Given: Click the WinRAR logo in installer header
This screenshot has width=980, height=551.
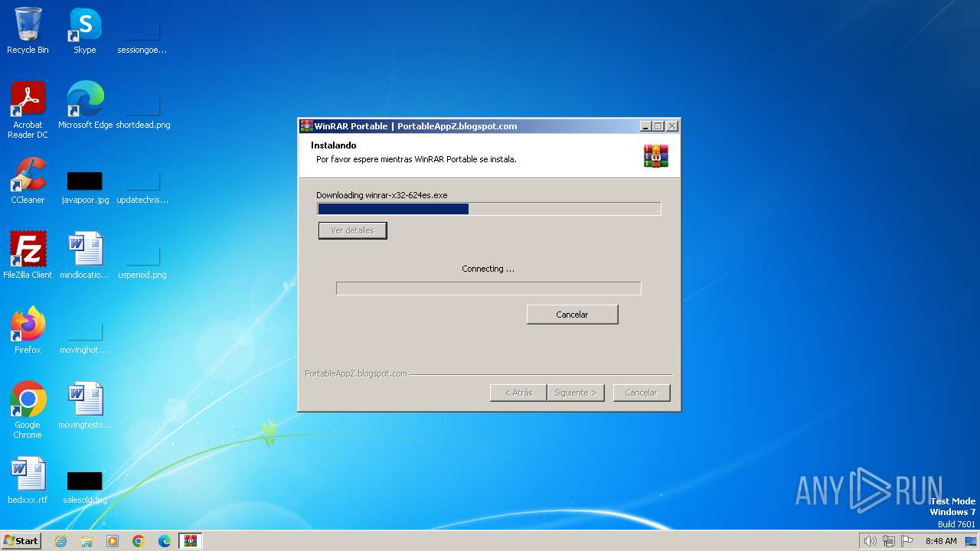Looking at the screenshot, I should pyautogui.click(x=656, y=155).
